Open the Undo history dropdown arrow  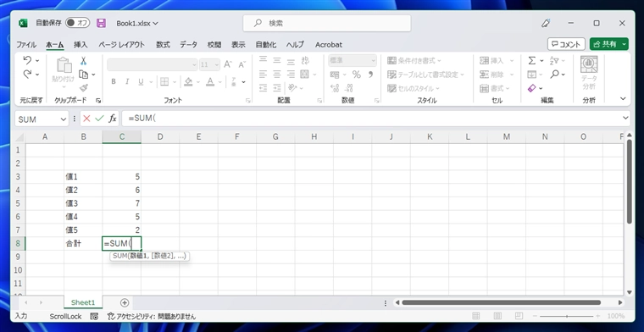(37, 61)
